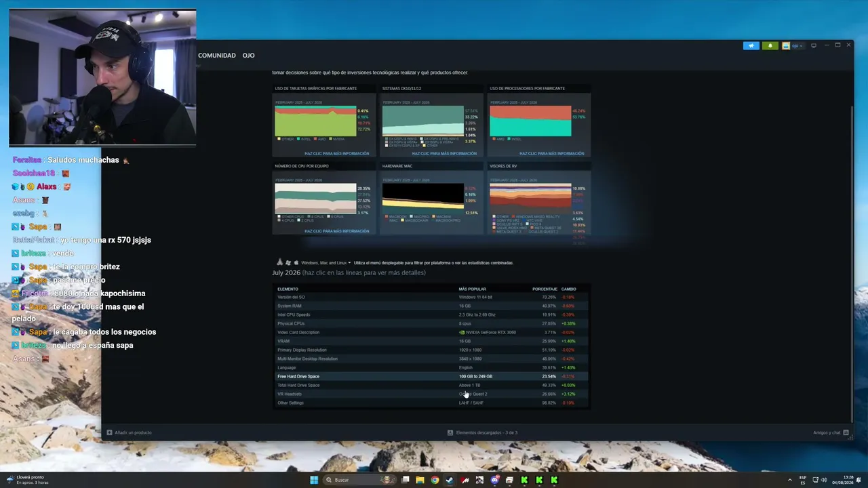Click the Windows platform icon above table

click(x=288, y=262)
